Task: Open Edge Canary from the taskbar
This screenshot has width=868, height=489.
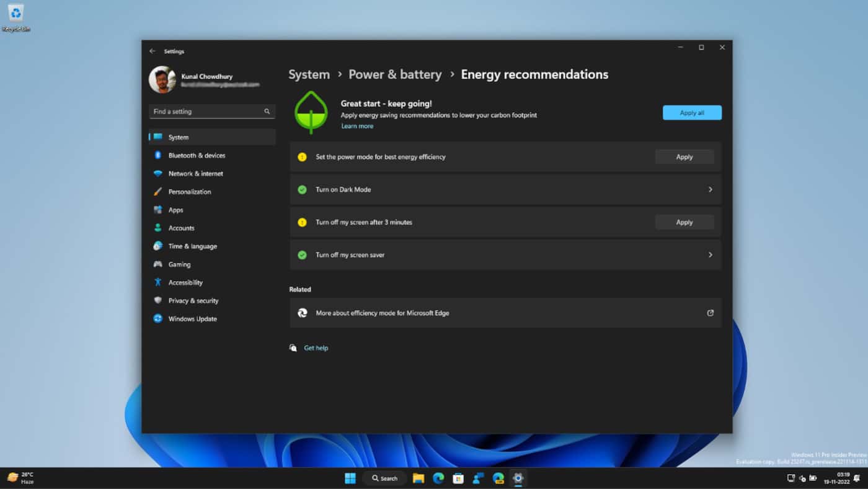Action: point(498,478)
